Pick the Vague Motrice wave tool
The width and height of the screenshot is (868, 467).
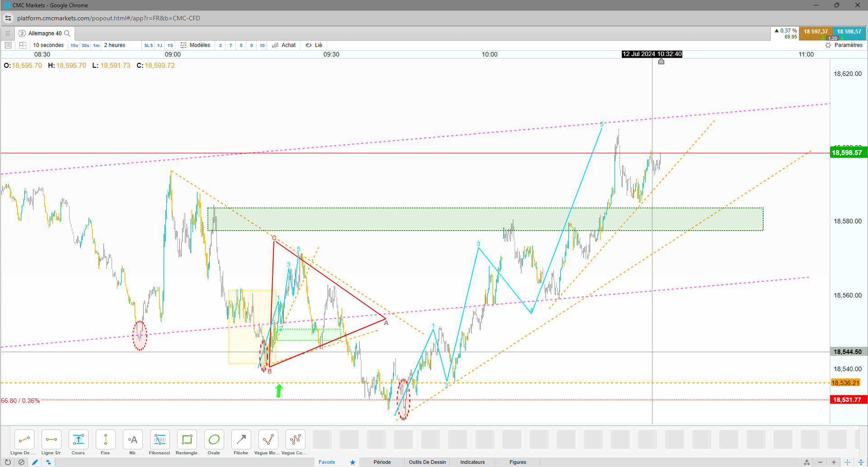click(x=268, y=439)
